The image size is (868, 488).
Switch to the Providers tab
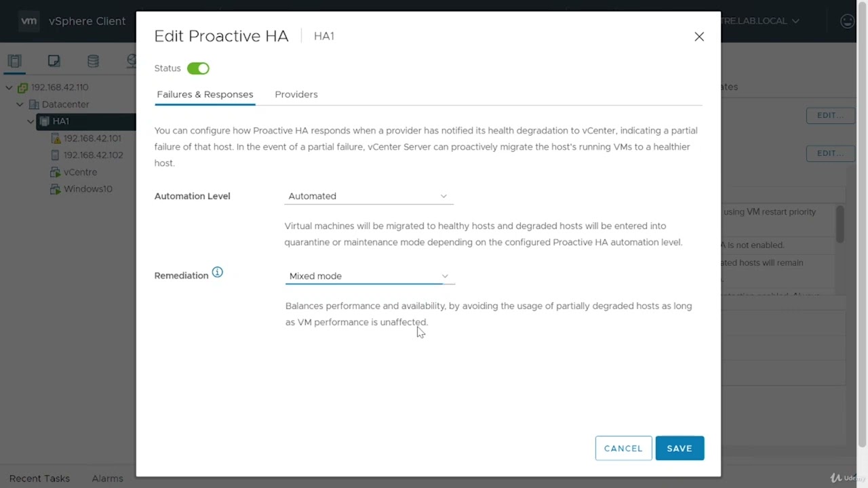tap(296, 94)
